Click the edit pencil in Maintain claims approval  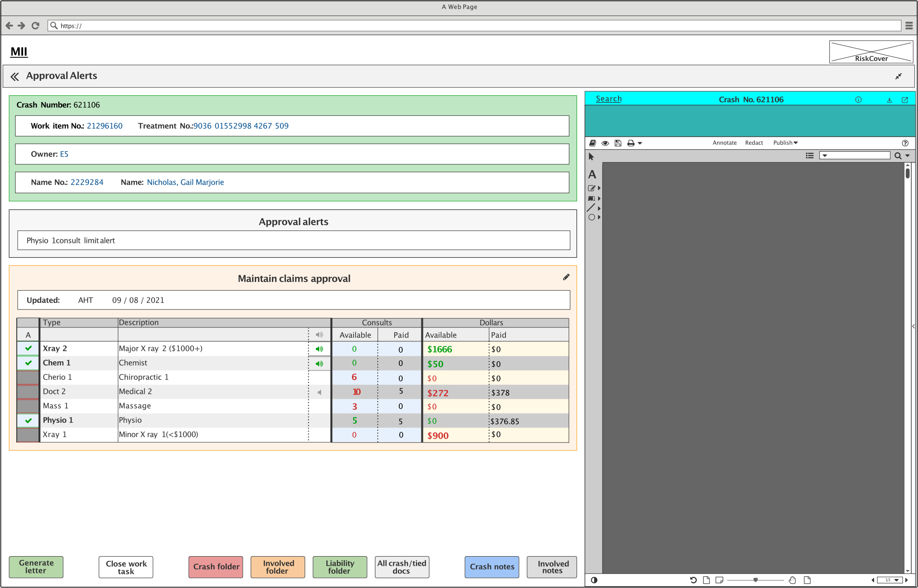(x=566, y=277)
